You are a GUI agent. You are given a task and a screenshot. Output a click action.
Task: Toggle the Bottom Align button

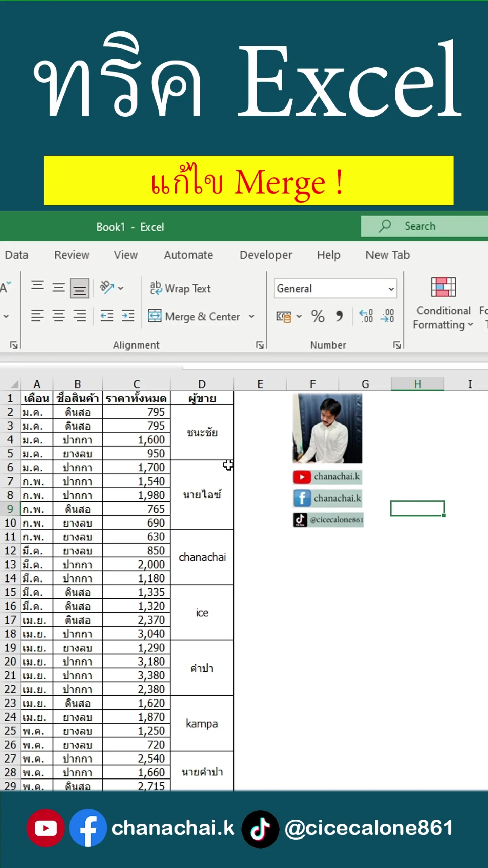point(80,288)
